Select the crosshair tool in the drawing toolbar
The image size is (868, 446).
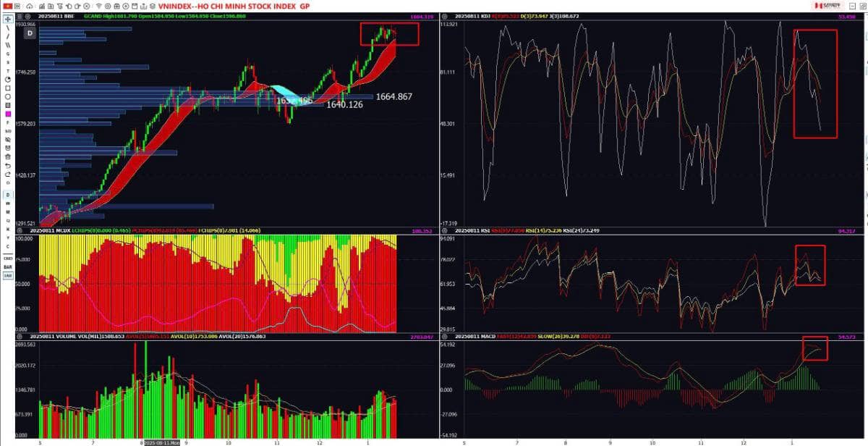(x=7, y=18)
